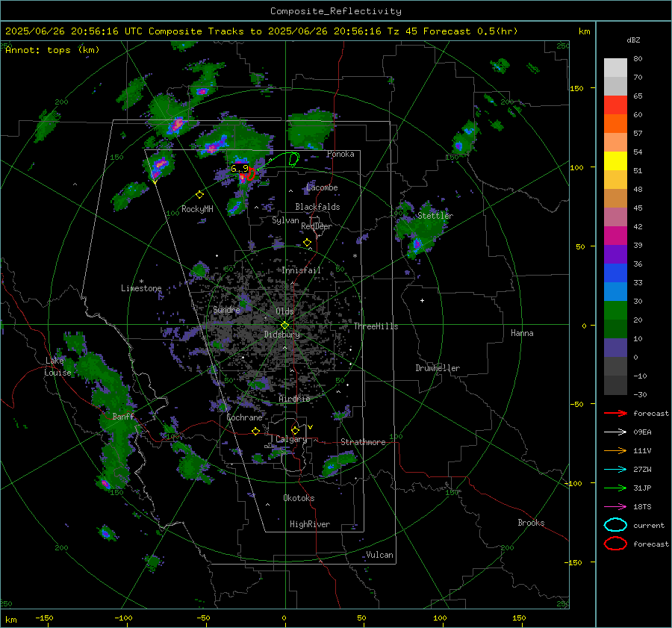Click the magenta 18TS arrow in legend
The height and width of the screenshot is (628, 672).
(615, 507)
